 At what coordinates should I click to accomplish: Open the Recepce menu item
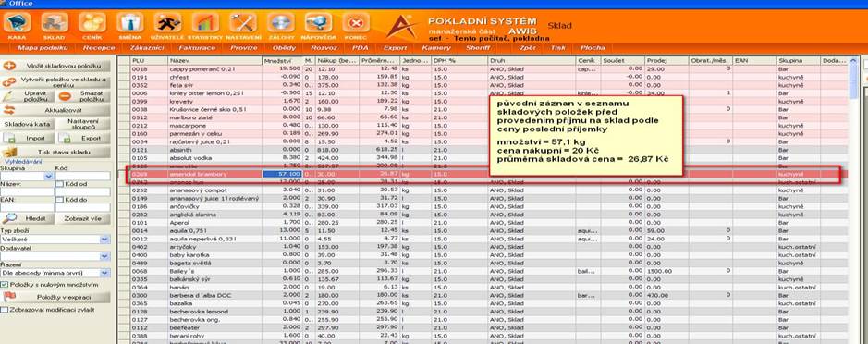pyautogui.click(x=99, y=48)
